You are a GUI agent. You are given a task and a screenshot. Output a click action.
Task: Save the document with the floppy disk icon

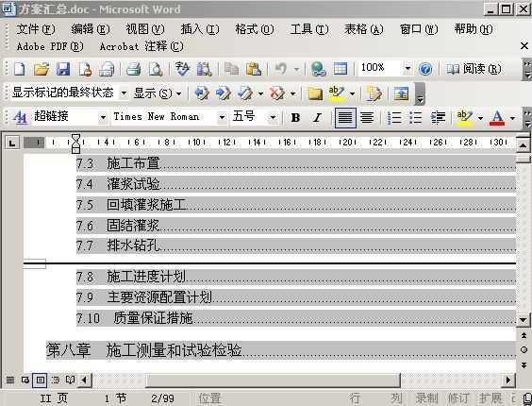pos(63,69)
